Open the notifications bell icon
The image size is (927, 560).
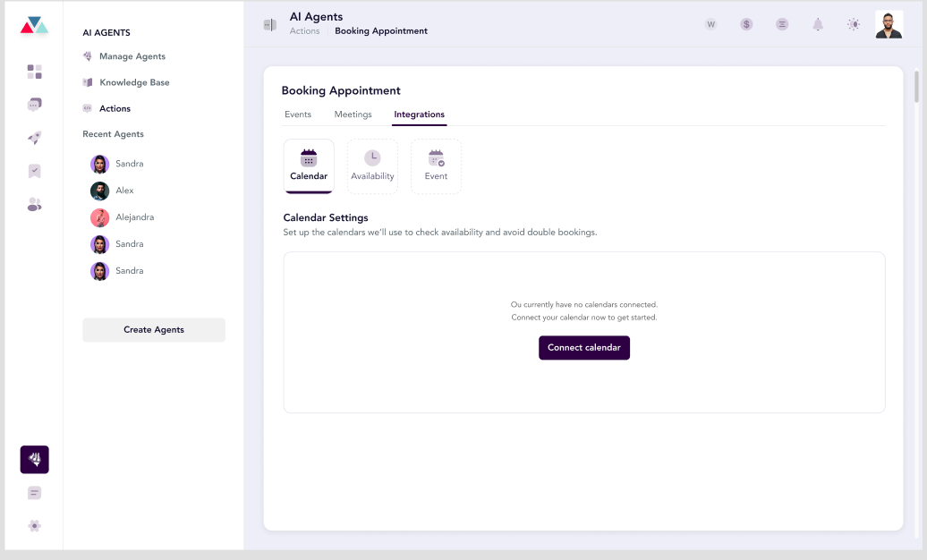[x=818, y=24]
